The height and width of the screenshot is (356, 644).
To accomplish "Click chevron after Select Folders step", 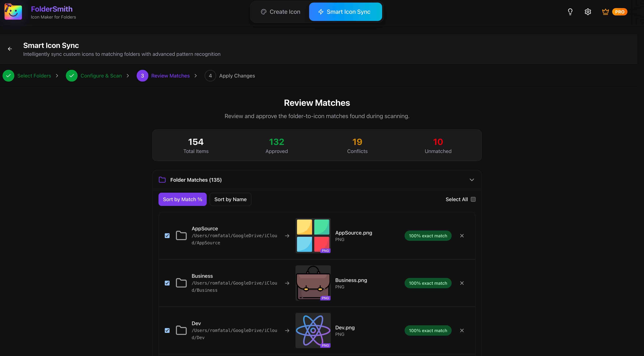I will tap(57, 76).
